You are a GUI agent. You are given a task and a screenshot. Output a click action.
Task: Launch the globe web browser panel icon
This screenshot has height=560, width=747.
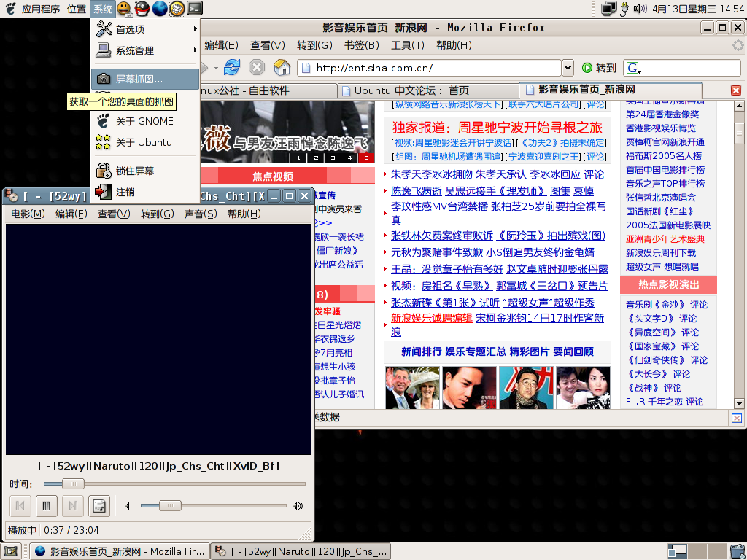pos(159,8)
